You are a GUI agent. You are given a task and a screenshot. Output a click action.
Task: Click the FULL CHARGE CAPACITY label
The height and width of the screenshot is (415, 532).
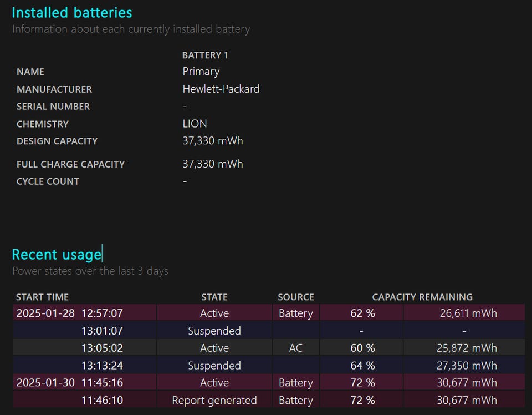point(70,164)
